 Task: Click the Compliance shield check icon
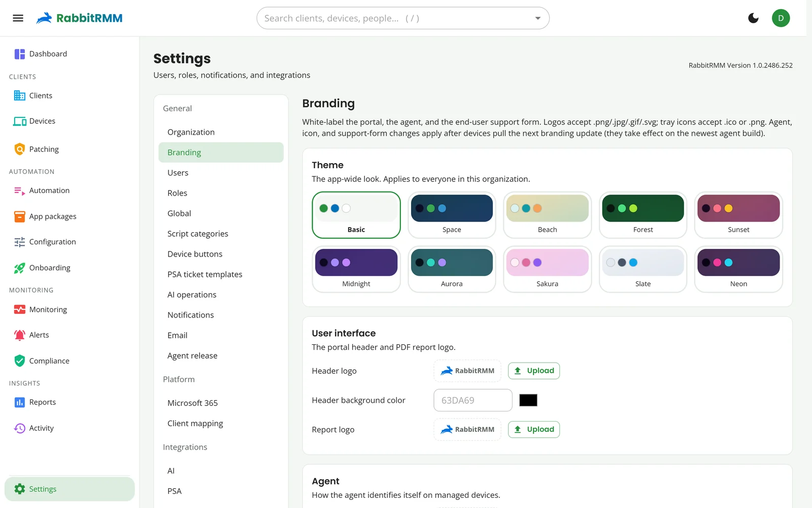(x=19, y=361)
